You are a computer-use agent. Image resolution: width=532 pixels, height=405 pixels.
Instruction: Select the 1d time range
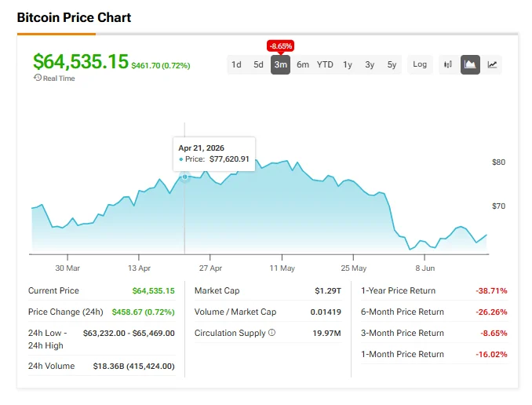pos(236,64)
